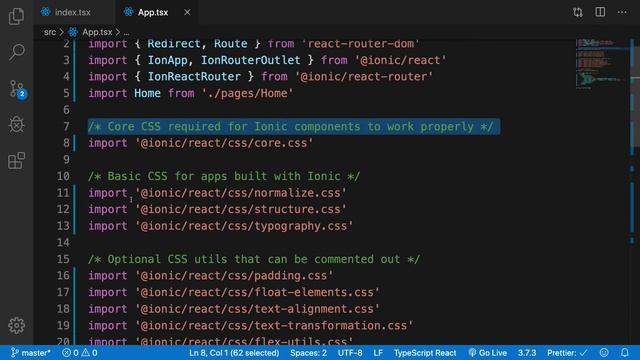Viewport: 640px width, 360px height.
Task: Expand the breadcrumb ellipsis symbol
Action: tap(126, 32)
